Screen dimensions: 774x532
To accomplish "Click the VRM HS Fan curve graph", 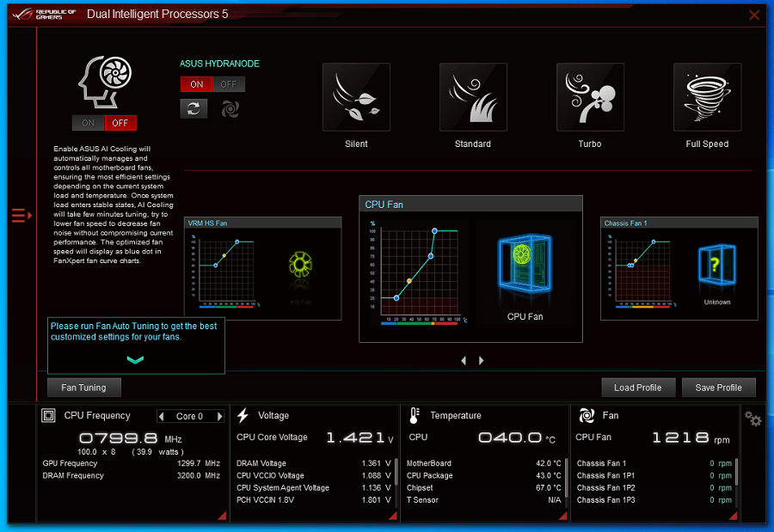I will pos(224,271).
